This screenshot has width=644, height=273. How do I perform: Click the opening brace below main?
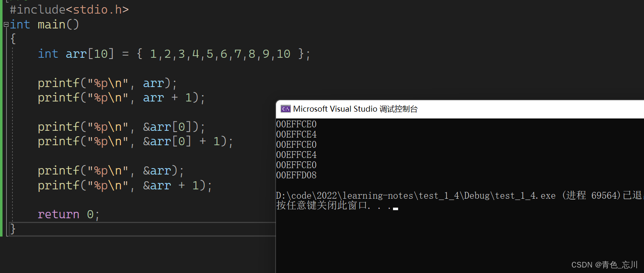(x=13, y=39)
